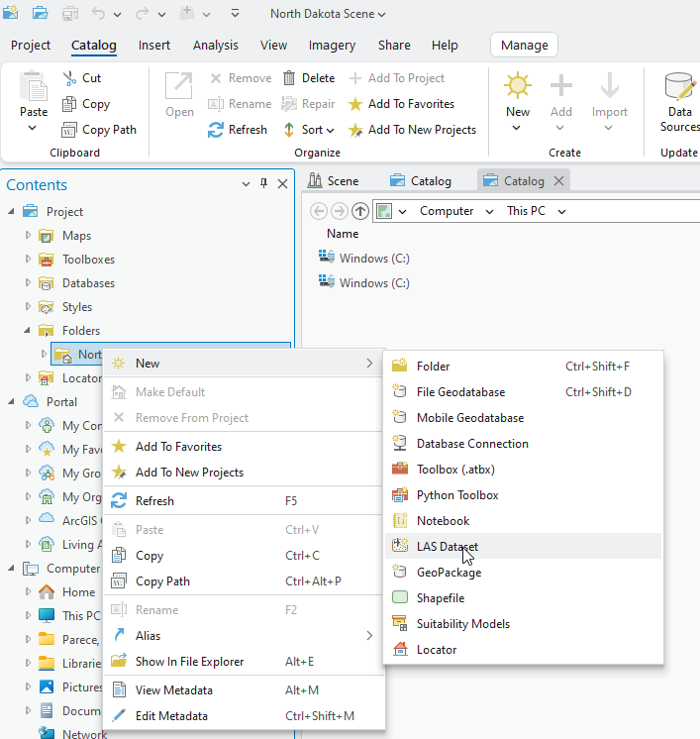The image size is (700, 739).
Task: Switch to the Insert ribbon tab
Action: pyautogui.click(x=154, y=46)
